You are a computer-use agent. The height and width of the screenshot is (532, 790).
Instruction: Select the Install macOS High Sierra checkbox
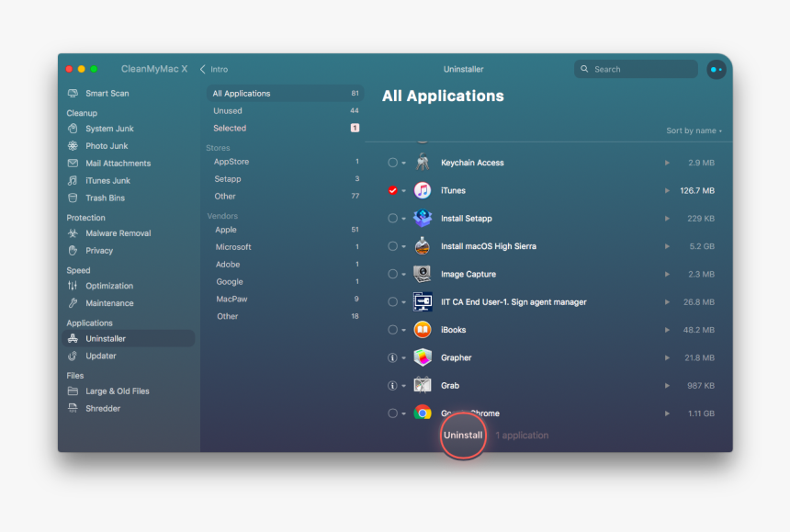392,246
